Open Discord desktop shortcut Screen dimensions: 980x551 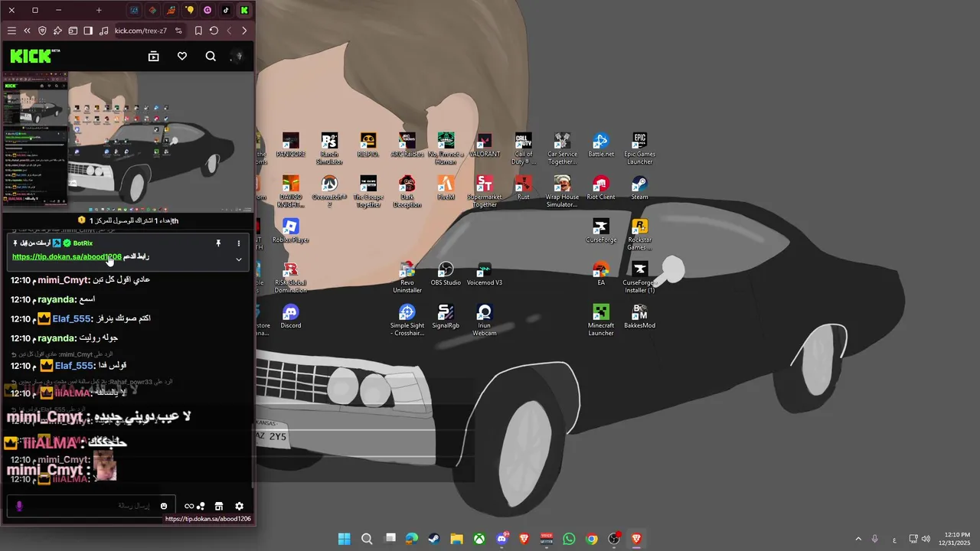click(290, 317)
